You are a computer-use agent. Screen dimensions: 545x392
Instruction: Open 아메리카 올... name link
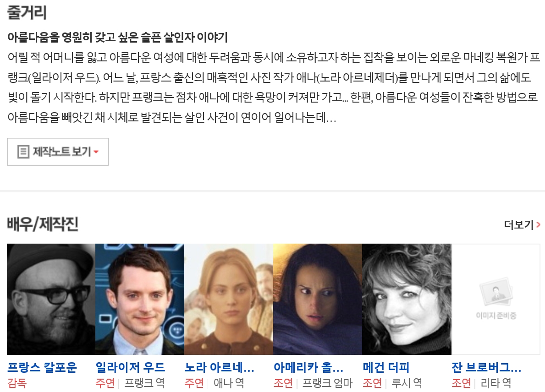tap(308, 367)
